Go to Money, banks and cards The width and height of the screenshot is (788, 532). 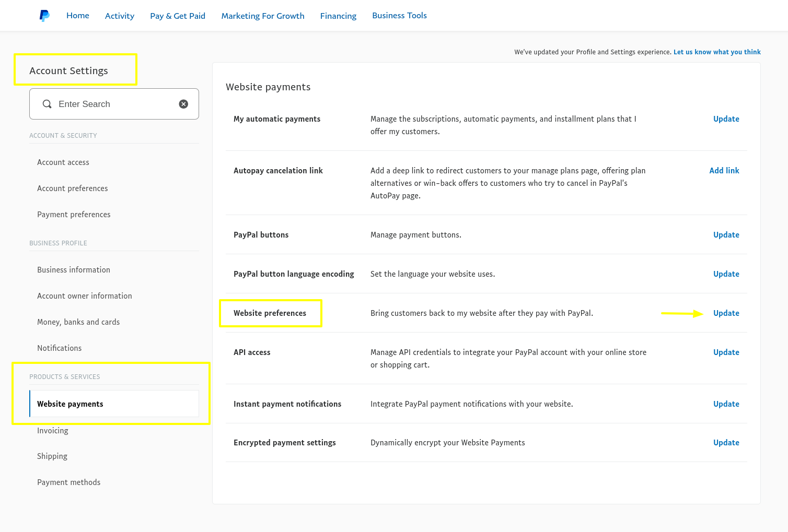[x=78, y=322]
